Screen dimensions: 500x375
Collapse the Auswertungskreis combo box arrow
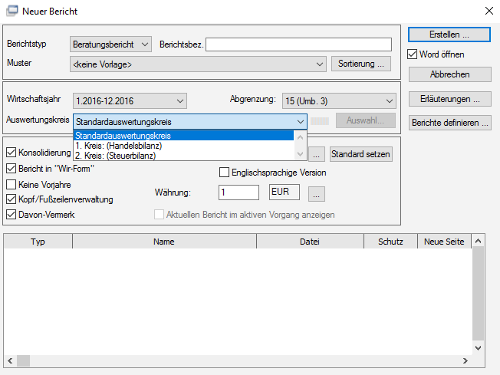[x=301, y=122]
